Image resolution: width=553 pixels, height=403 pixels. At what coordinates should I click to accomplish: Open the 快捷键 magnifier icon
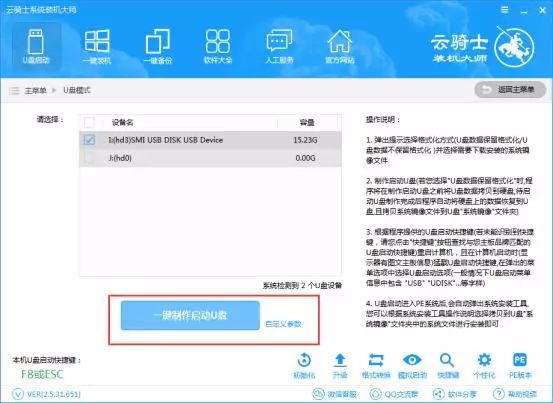point(448,366)
